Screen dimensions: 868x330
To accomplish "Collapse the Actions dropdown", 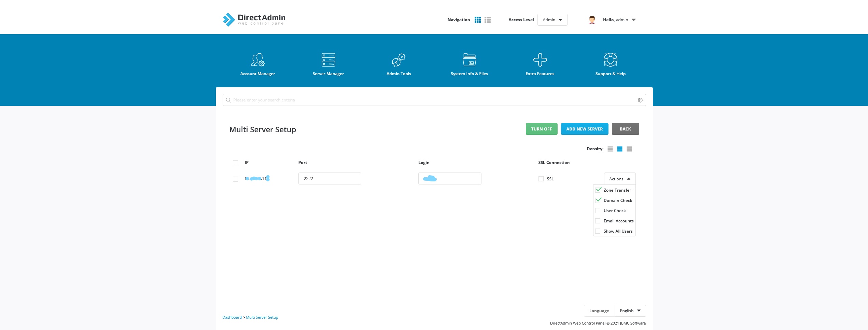I will coord(619,179).
